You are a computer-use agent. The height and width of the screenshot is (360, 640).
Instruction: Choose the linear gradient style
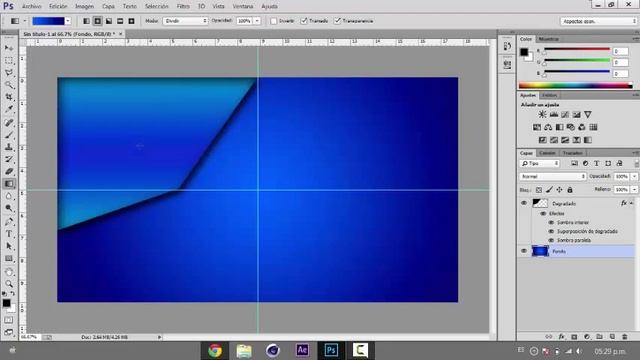[87, 21]
